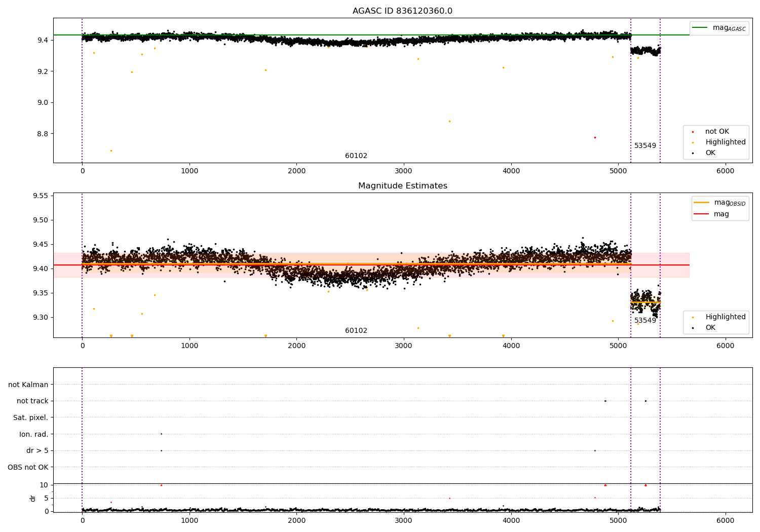Click the 'Ion. rad.' axis label
The image size is (760, 532).
(x=34, y=435)
